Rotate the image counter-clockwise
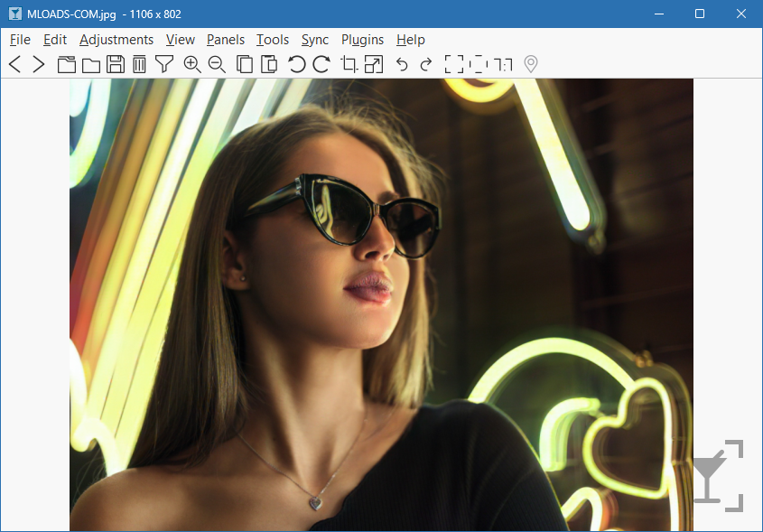This screenshot has height=532, width=763. pyautogui.click(x=296, y=64)
